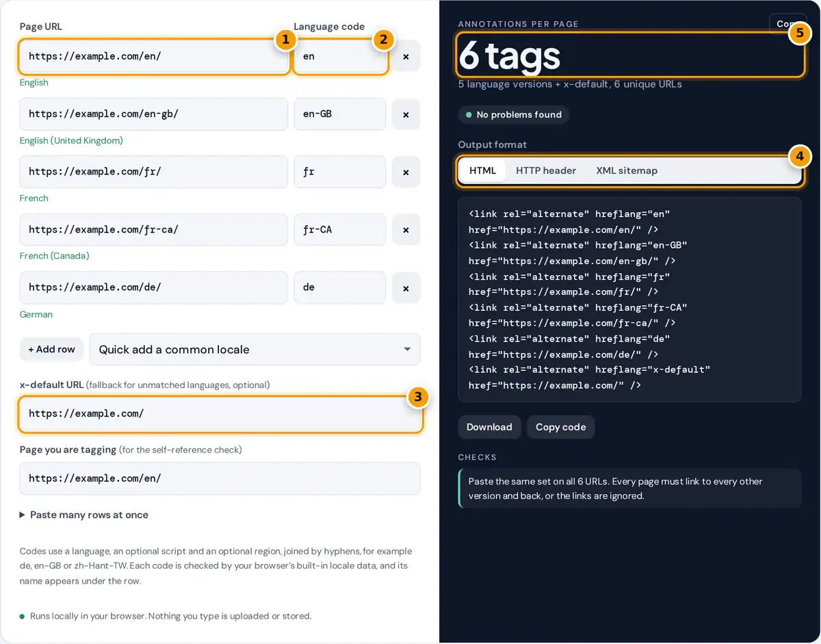Edit the Page URL for /fr/
The image size is (821, 644).
point(154,172)
